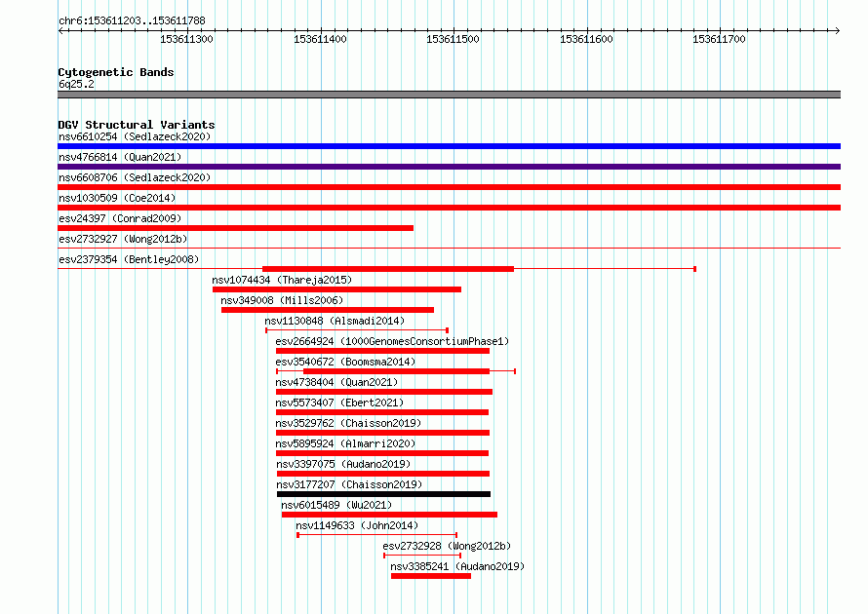This screenshot has height=614, width=868.
Task: Open the esv2732927 (Wong2012b) label
Action: click(123, 239)
